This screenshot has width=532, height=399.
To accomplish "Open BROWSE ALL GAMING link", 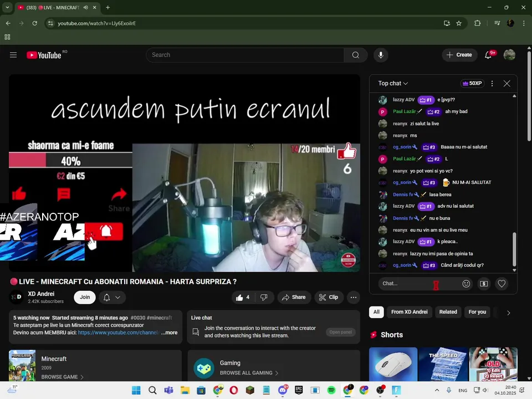I will (x=249, y=373).
